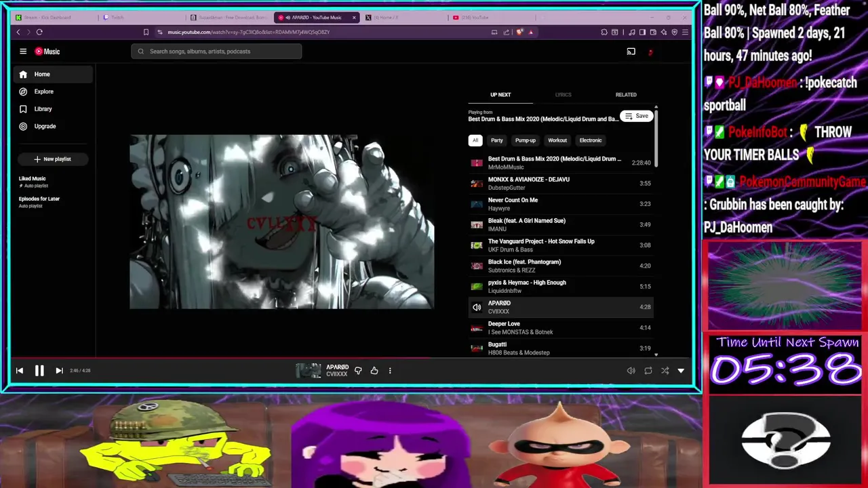Select the Electronic filter chip
This screenshot has height=488, width=868.
point(591,140)
